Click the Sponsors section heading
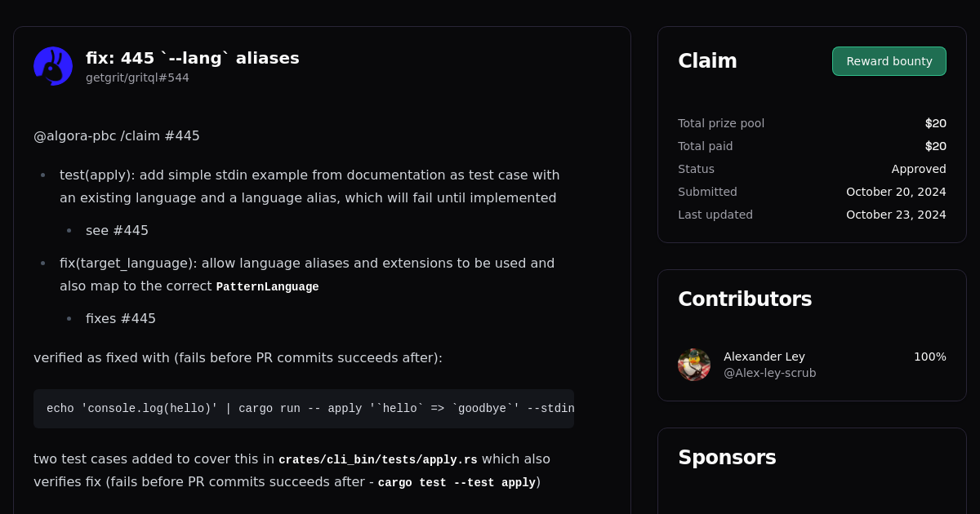980x514 pixels. (x=727, y=458)
